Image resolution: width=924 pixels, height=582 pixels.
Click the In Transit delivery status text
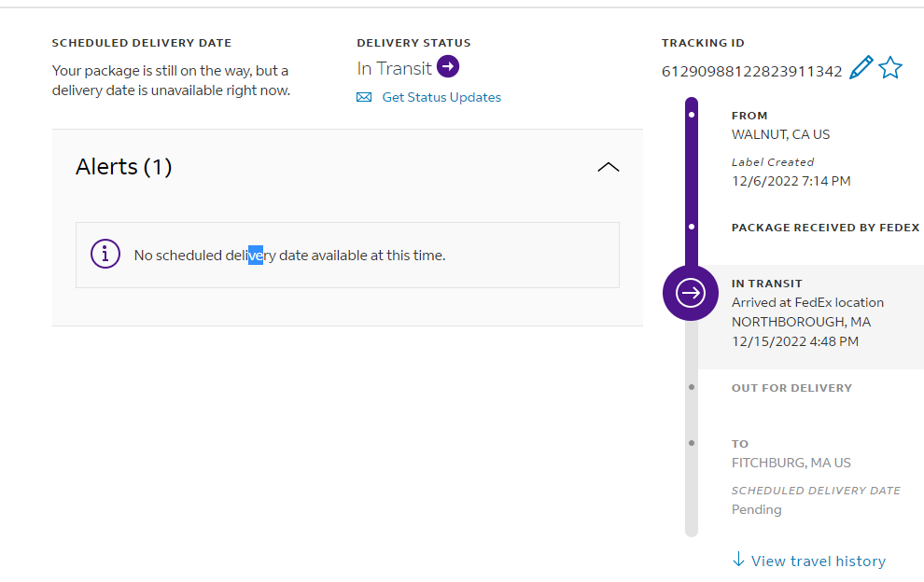point(394,68)
